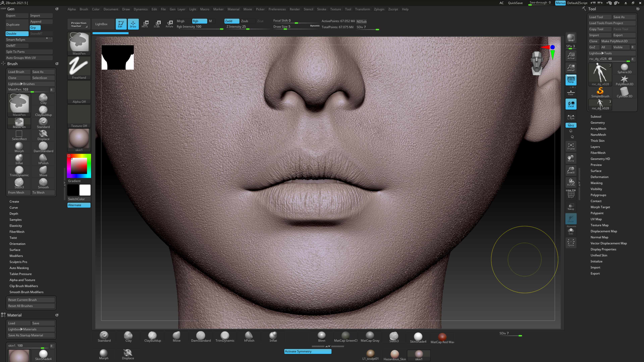Expand the Masking section
The width and height of the screenshot is (644, 362).
pyautogui.click(x=596, y=183)
